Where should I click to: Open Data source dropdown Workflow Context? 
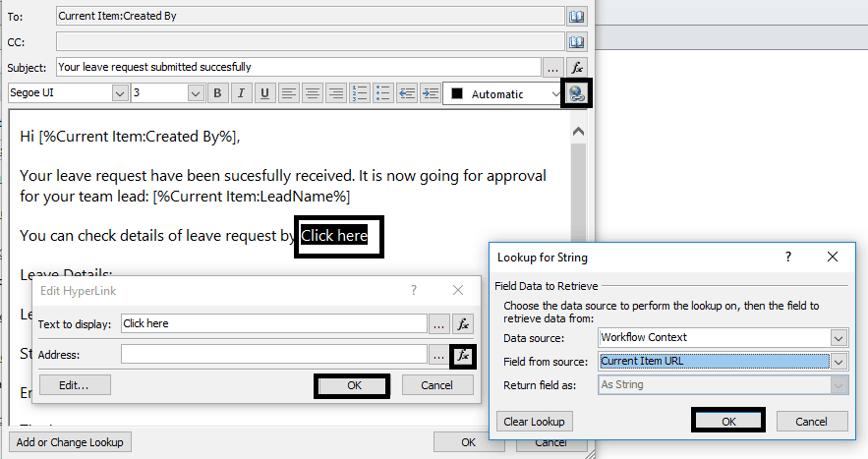(839, 337)
